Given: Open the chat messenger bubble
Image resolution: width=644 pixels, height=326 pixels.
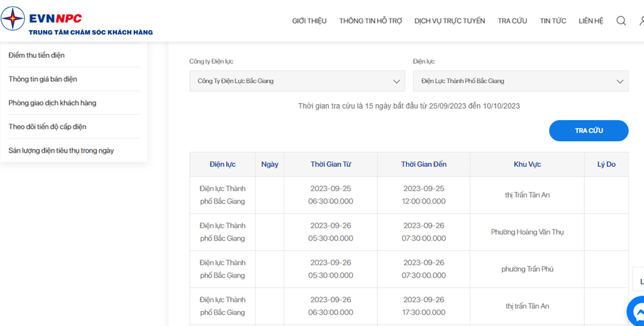Looking at the screenshot, I should tap(637, 310).
